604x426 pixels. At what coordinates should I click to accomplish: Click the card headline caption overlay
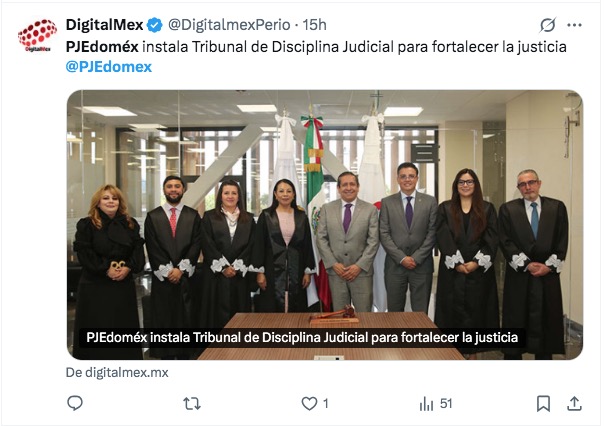click(x=302, y=337)
